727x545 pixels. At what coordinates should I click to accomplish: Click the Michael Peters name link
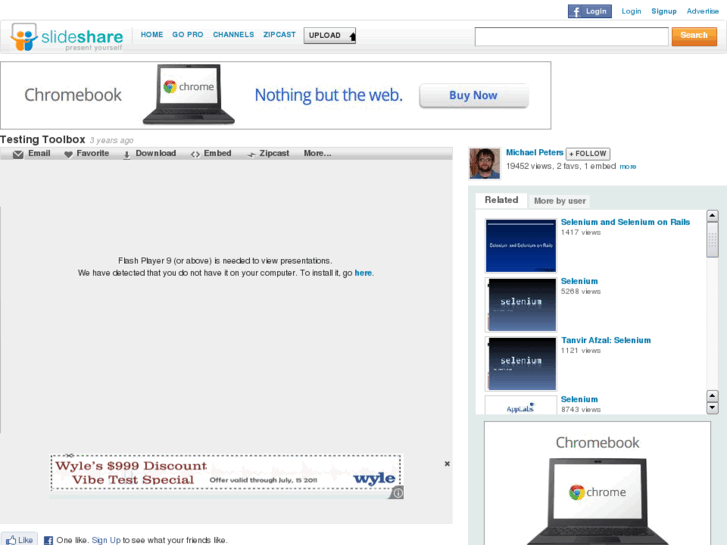coord(535,153)
